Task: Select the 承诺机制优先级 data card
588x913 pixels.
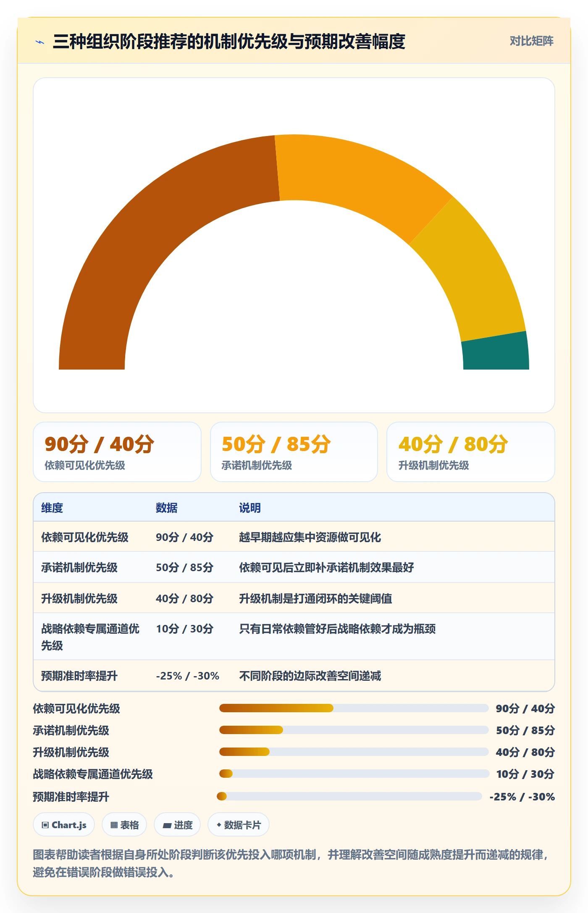Action: [x=294, y=452]
